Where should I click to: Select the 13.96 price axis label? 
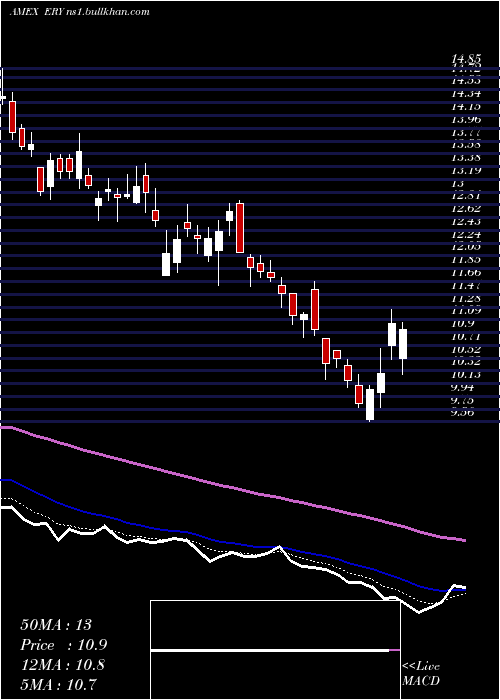click(466, 119)
